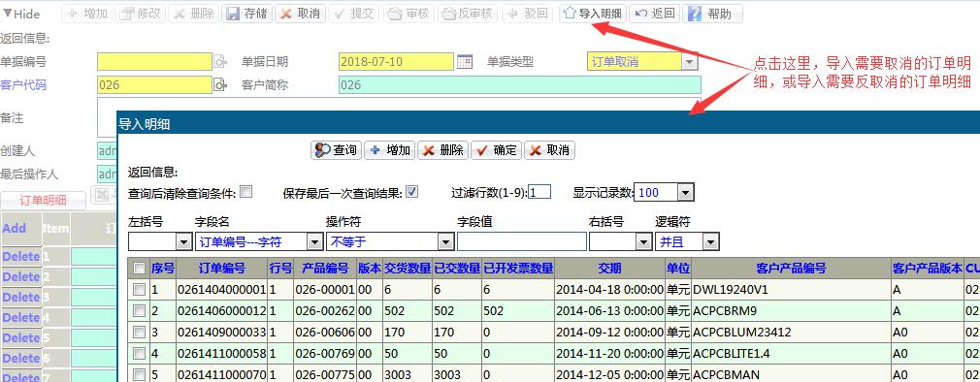Click the 驳回 reject button
The height and width of the screenshot is (382, 980).
tap(527, 14)
